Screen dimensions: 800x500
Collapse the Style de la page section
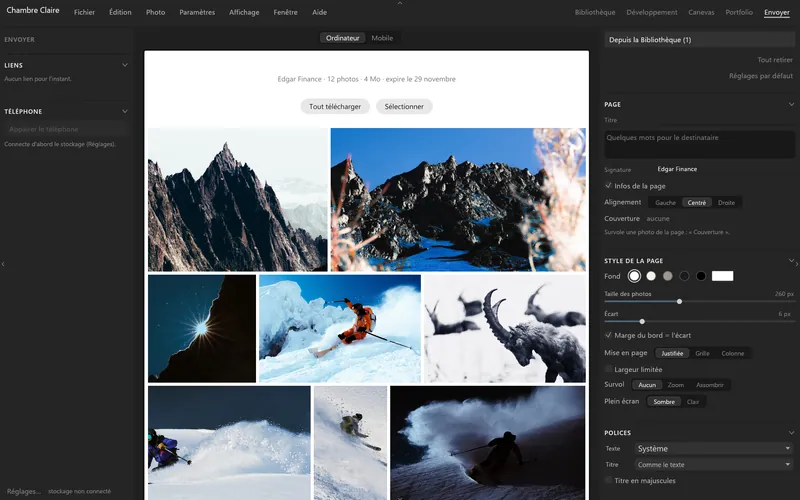click(x=791, y=260)
